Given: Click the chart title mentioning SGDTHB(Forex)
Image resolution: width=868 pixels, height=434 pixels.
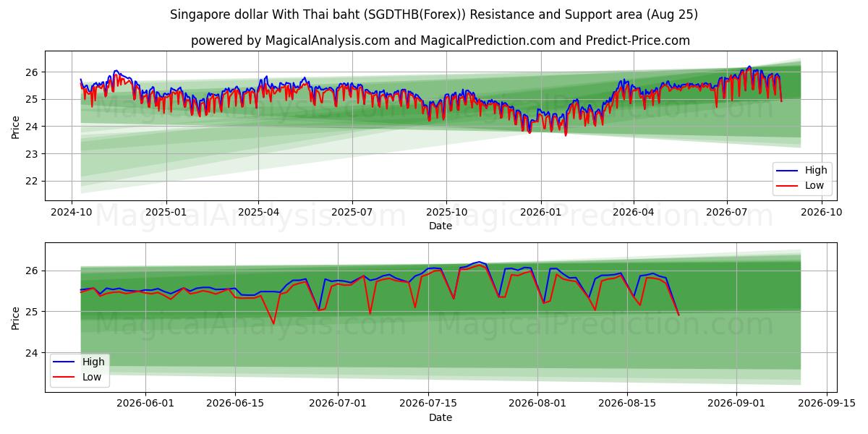Looking at the screenshot, I should pyautogui.click(x=434, y=14).
